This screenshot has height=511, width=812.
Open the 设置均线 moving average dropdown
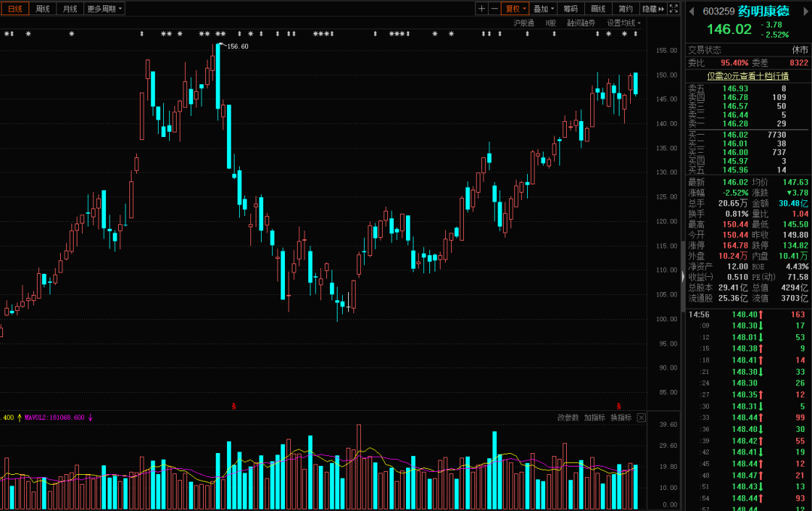click(623, 23)
